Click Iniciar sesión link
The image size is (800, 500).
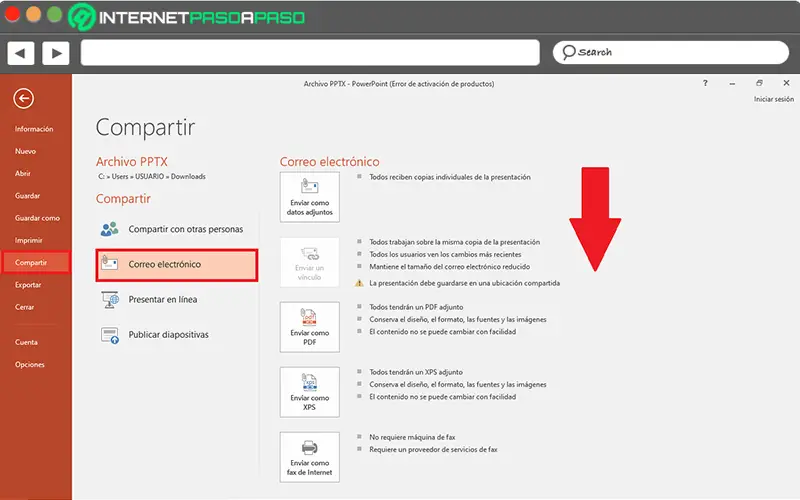click(x=774, y=99)
